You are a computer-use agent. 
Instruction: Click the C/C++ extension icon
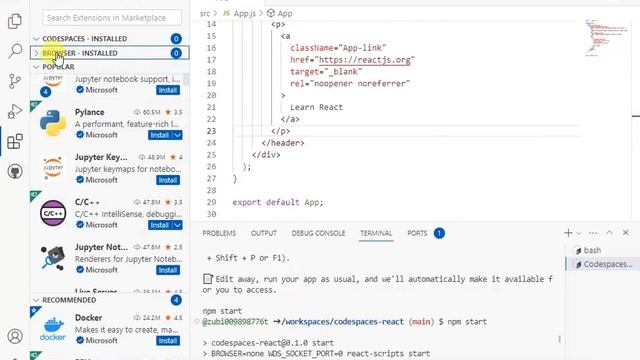tap(53, 213)
